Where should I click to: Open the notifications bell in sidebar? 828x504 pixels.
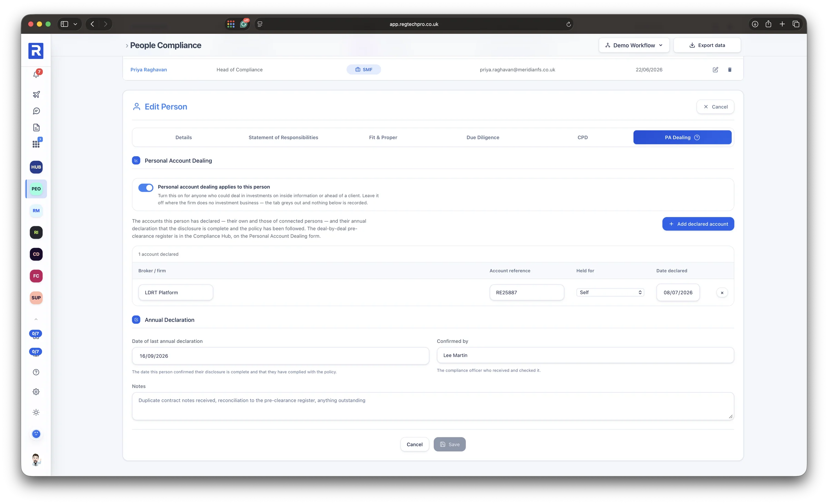(36, 74)
